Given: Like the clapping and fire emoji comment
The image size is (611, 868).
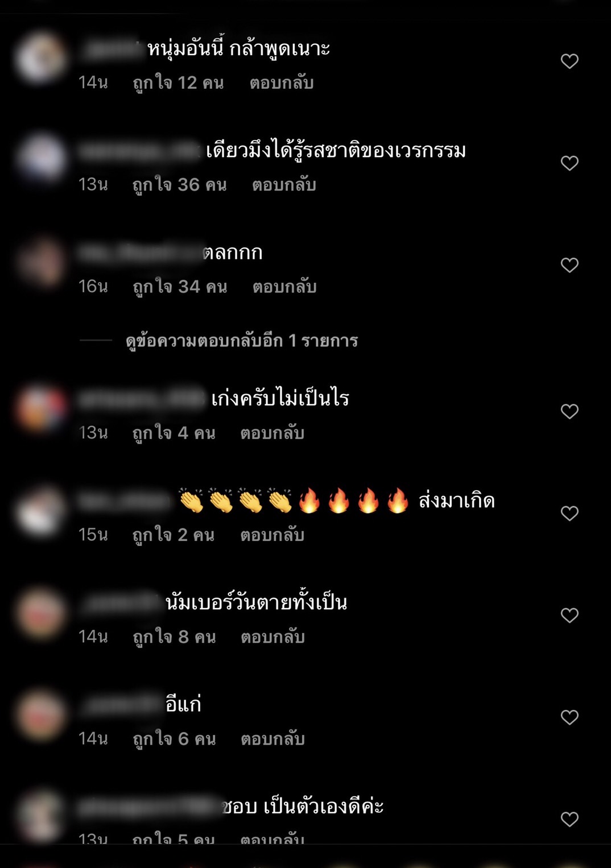Looking at the screenshot, I should 569,513.
